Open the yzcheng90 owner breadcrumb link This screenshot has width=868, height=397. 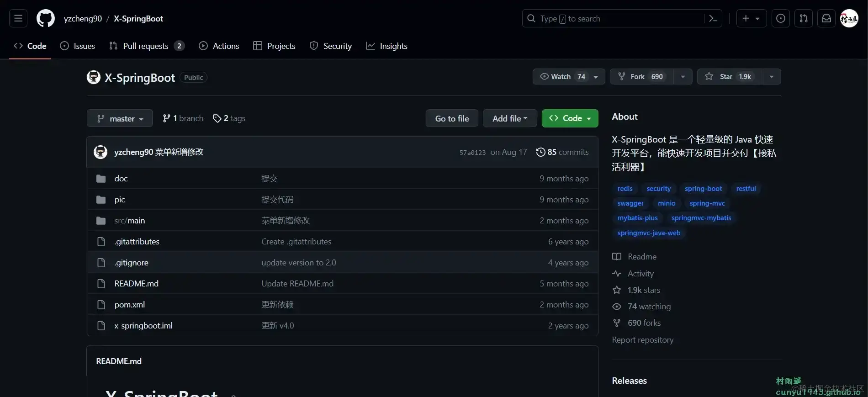tap(83, 18)
